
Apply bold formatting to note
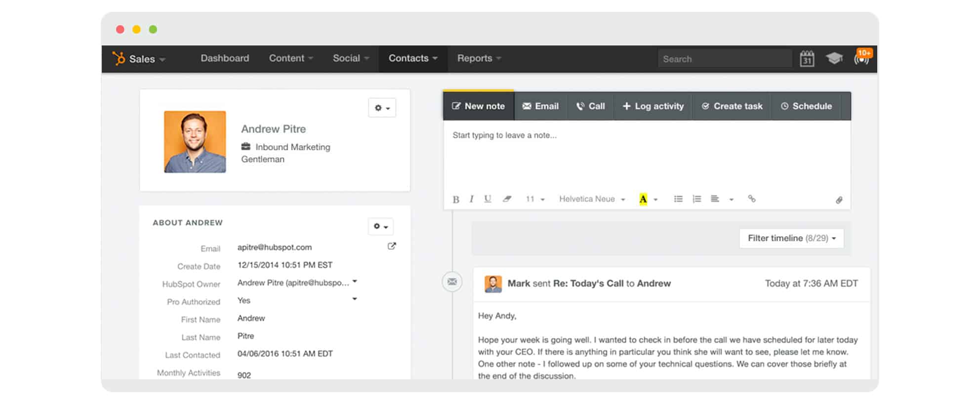[x=455, y=200]
